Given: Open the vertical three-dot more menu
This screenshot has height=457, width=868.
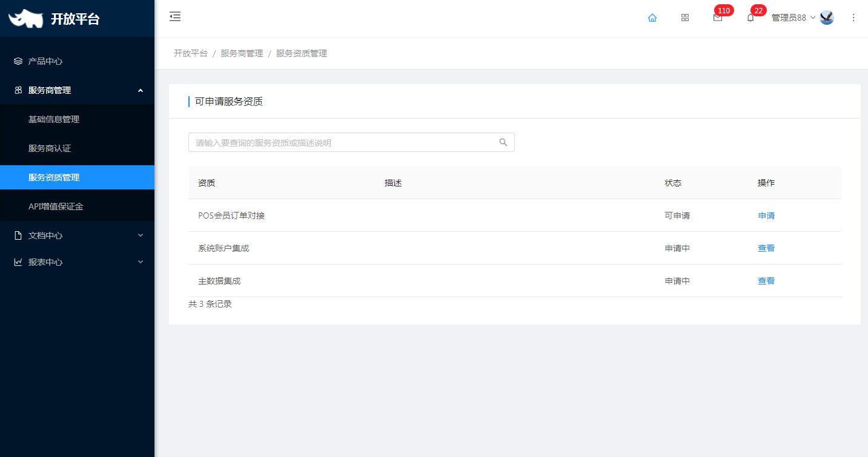Looking at the screenshot, I should tap(853, 18).
